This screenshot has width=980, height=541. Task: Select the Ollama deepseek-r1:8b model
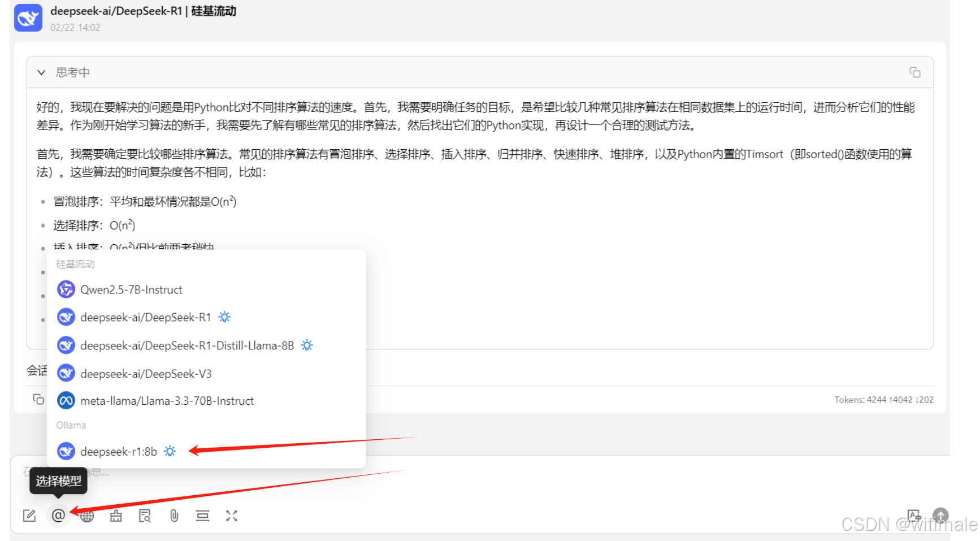(x=206, y=451)
